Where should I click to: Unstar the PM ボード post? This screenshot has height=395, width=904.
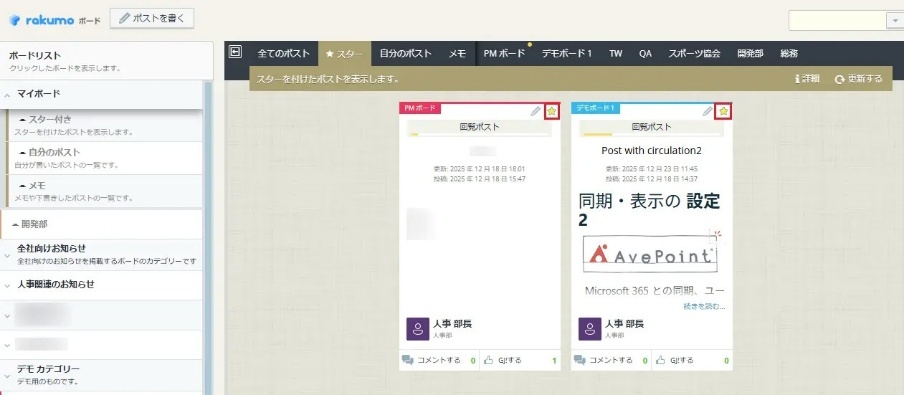coord(552,111)
